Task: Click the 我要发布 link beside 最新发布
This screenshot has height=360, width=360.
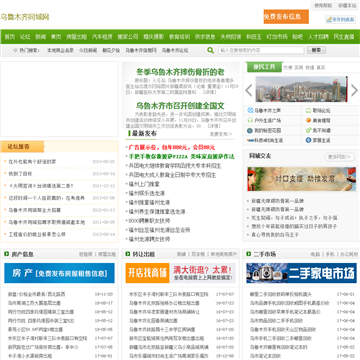Action: click(221, 134)
